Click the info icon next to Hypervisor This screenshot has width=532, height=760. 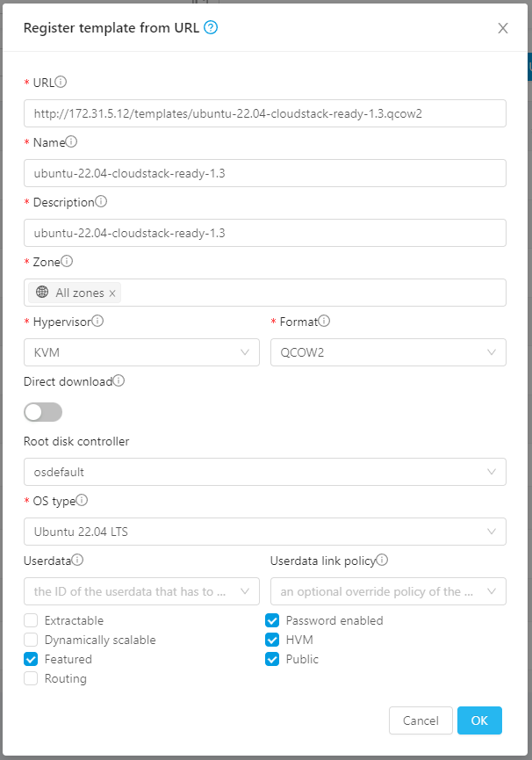(x=97, y=321)
